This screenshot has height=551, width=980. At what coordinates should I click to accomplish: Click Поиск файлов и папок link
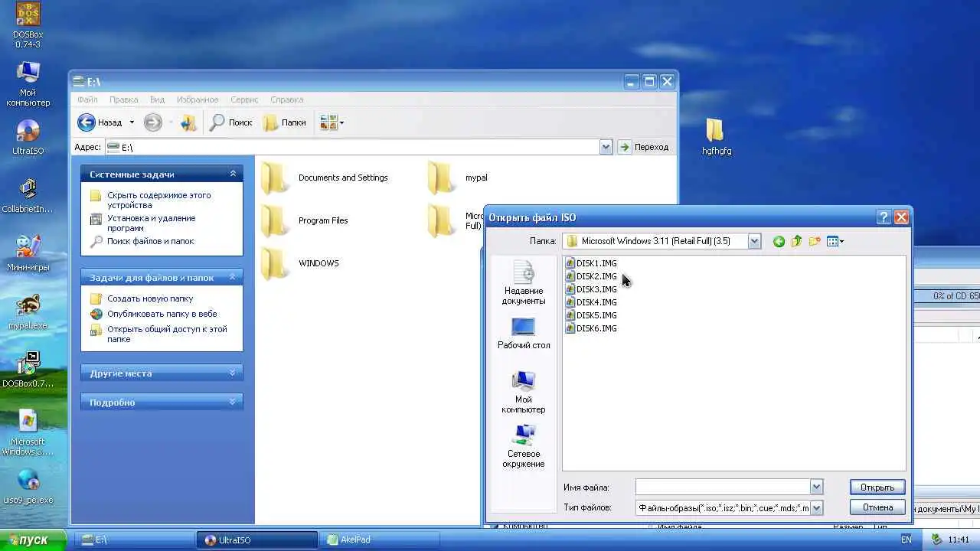pos(150,241)
